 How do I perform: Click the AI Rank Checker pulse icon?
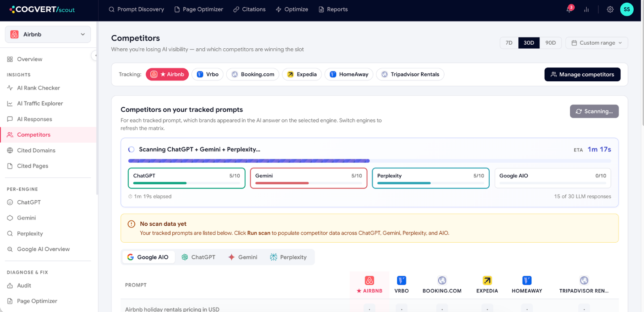(10, 88)
